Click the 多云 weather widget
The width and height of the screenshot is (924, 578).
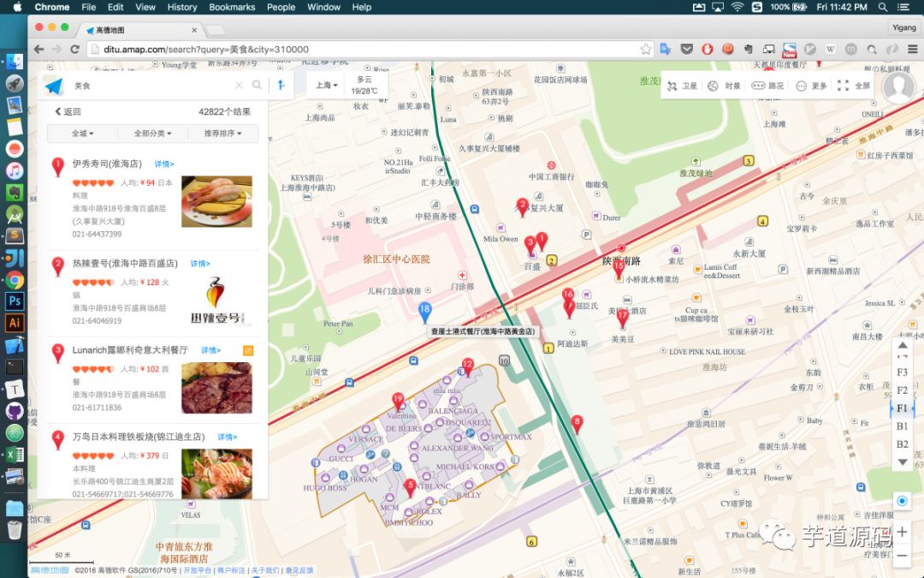[364, 85]
